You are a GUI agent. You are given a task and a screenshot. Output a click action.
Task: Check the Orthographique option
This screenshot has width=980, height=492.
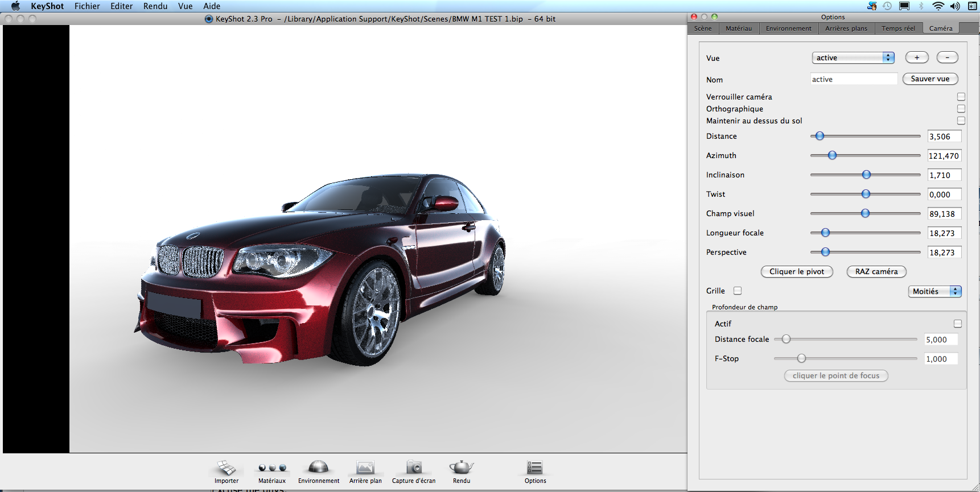coord(961,109)
